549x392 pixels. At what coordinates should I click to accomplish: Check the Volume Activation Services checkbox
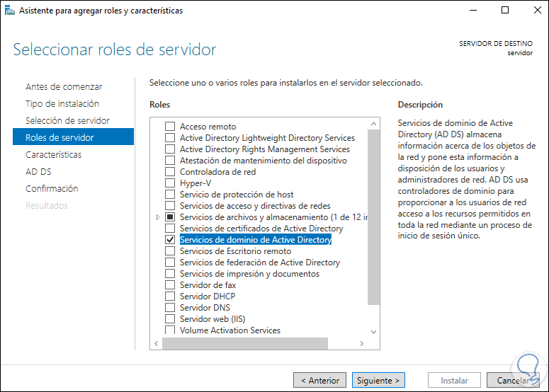pyautogui.click(x=170, y=330)
